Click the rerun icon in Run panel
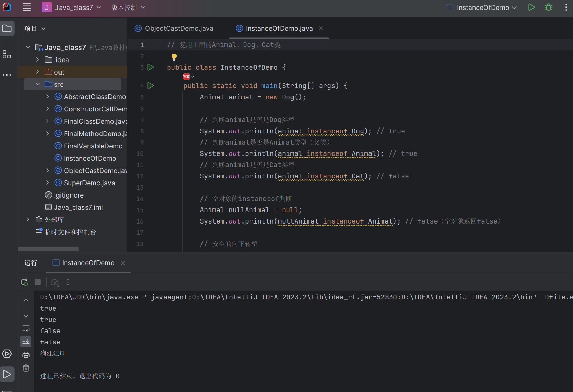Image resolution: width=573 pixels, height=392 pixels. pos(24,282)
